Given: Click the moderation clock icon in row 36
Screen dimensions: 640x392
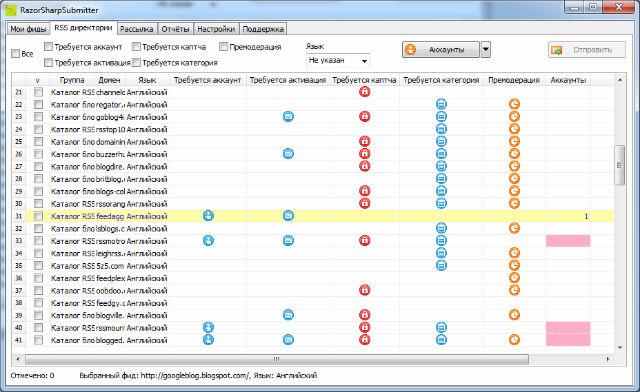Looking at the screenshot, I should tap(514, 278).
